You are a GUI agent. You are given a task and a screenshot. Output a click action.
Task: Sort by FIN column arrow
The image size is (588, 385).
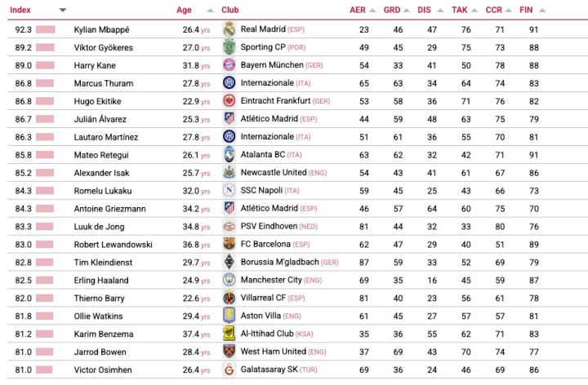click(542, 11)
